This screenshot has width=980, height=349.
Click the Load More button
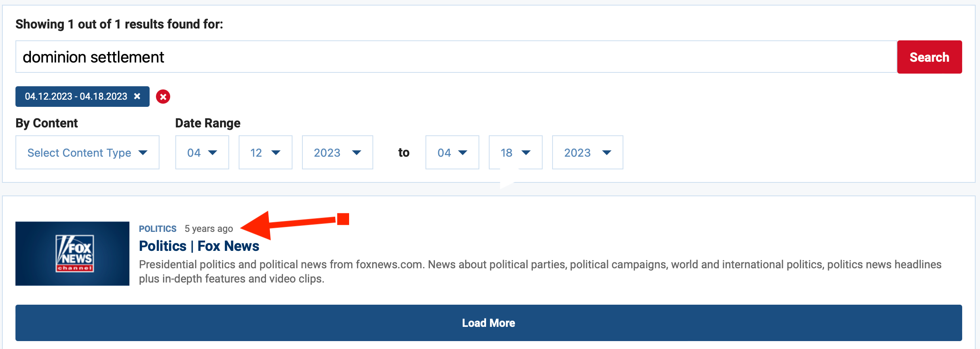489,323
